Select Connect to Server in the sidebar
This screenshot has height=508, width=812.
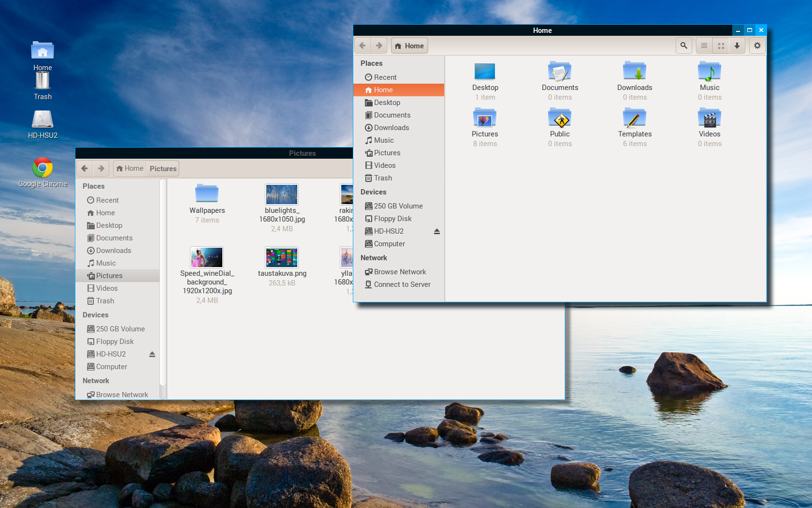click(402, 284)
